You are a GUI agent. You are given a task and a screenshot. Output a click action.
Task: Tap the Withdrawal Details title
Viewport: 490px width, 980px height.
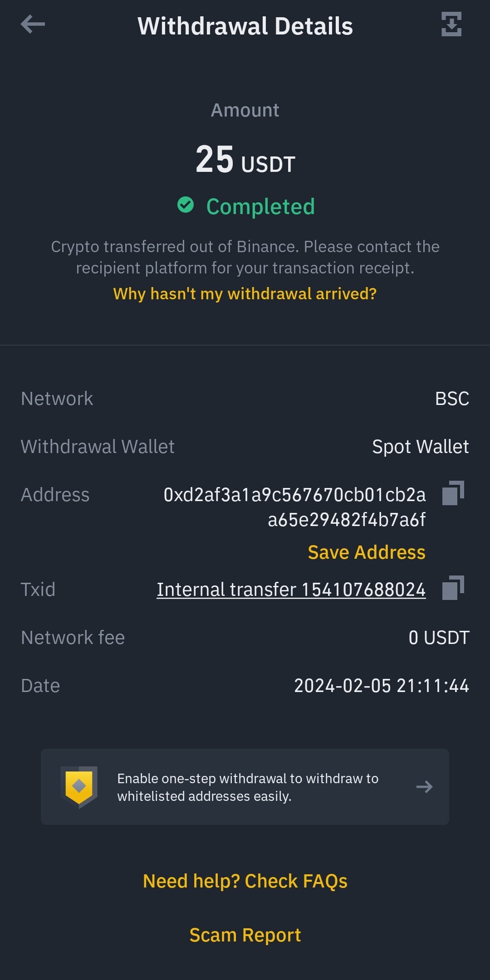click(x=245, y=26)
